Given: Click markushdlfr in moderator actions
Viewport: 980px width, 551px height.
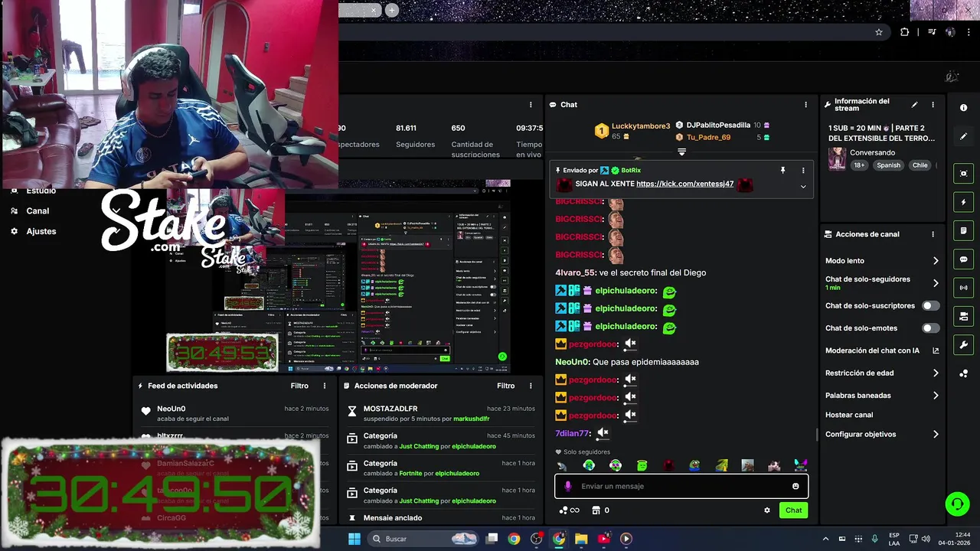Looking at the screenshot, I should [471, 419].
